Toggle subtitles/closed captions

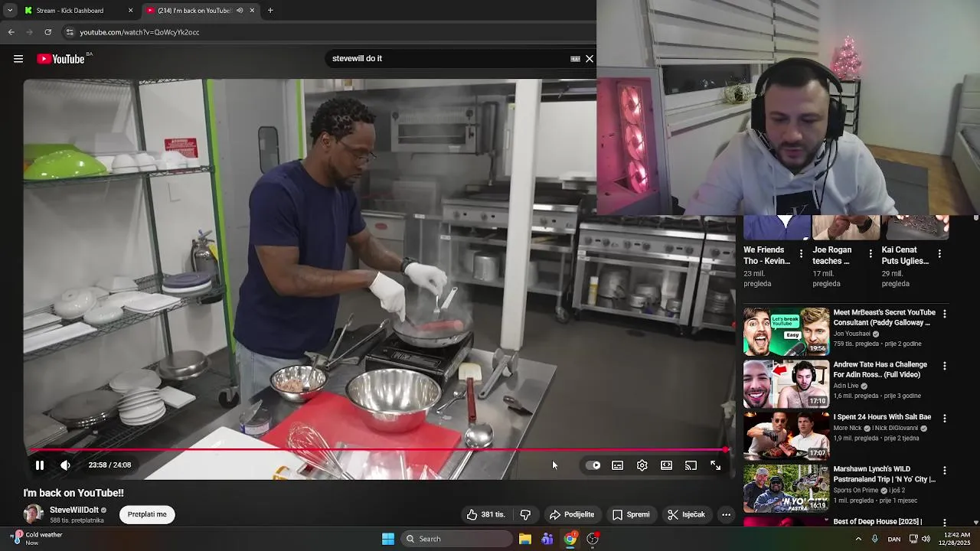coord(618,465)
